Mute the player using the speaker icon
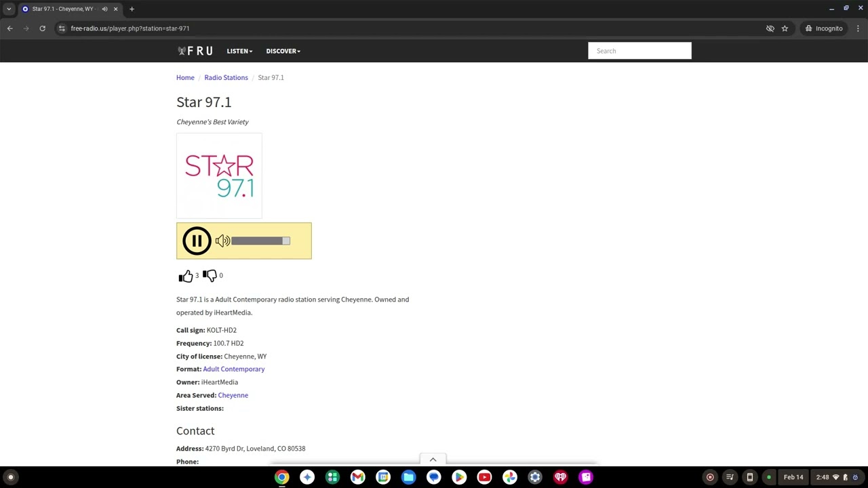This screenshot has height=488, width=868. pos(222,241)
